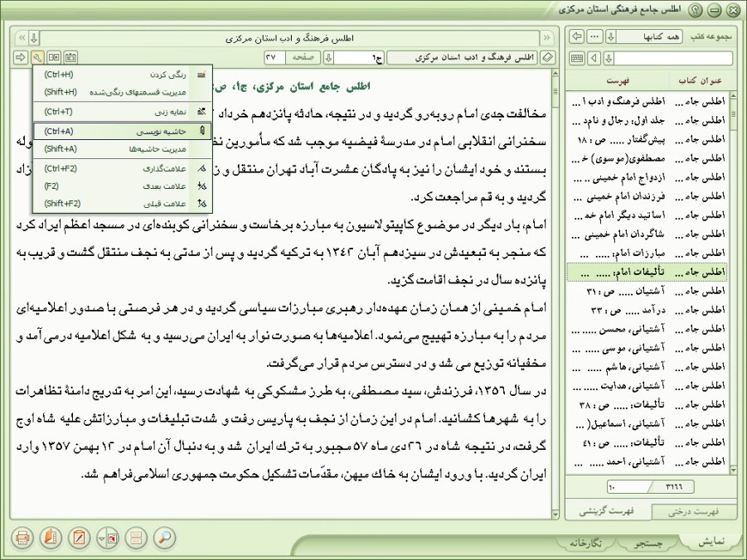Select علامت بعدی (F2) menu item
This screenshot has height=560, width=747.
(x=123, y=186)
